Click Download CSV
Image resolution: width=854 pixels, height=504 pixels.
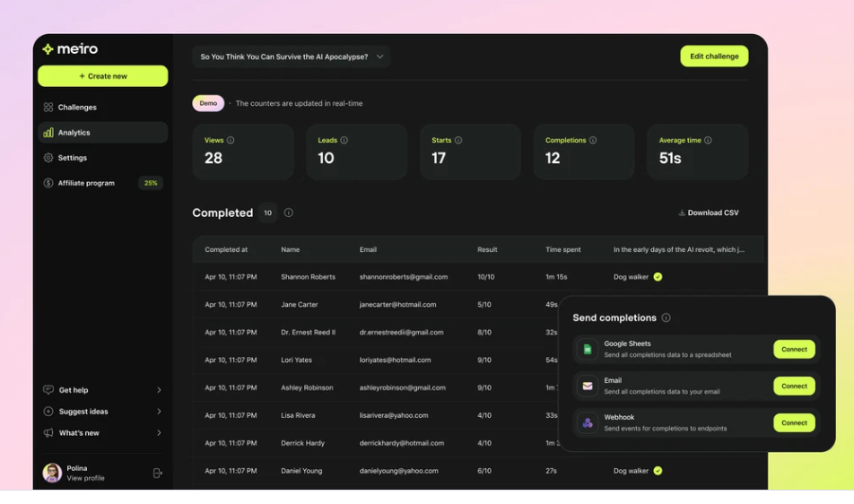point(709,213)
